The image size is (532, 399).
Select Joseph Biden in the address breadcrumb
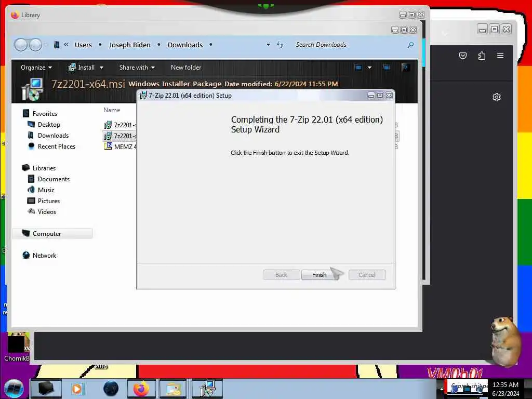tap(129, 45)
